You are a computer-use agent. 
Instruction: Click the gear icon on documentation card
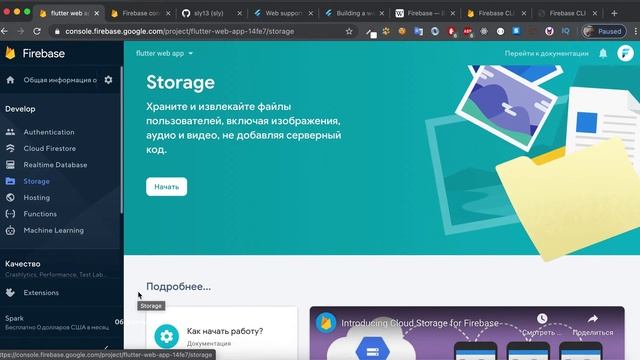(x=167, y=336)
